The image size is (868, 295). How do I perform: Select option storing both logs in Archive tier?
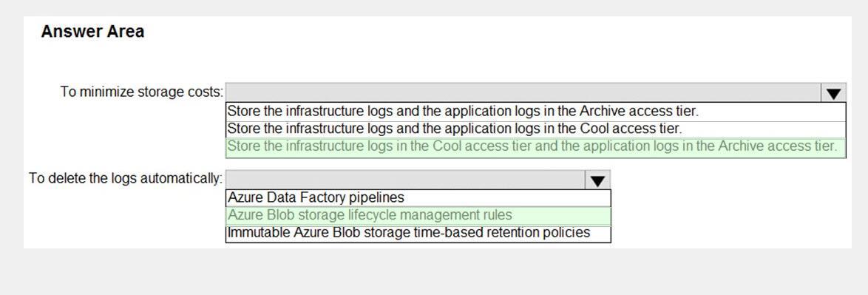coord(536,111)
